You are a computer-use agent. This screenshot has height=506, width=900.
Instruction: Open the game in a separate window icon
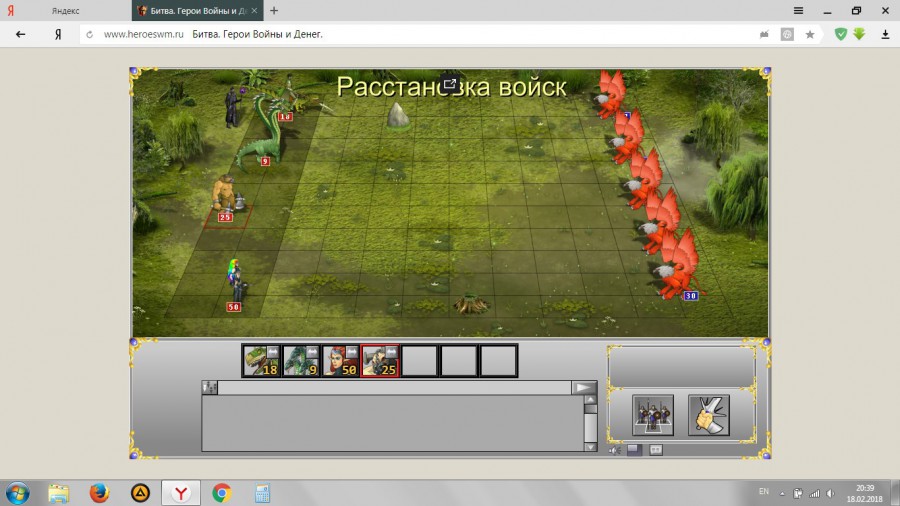point(449,84)
